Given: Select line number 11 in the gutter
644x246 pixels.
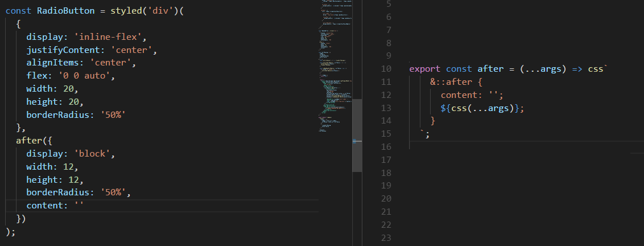Looking at the screenshot, I should tap(386, 82).
